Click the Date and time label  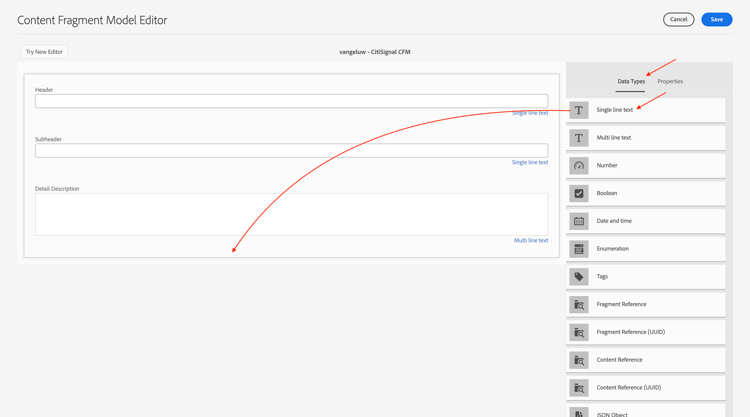pyautogui.click(x=614, y=221)
